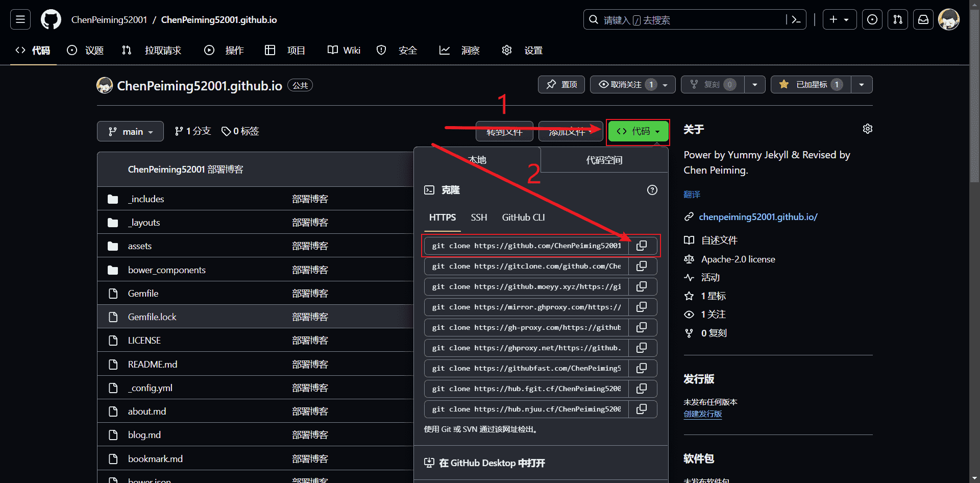Open the 拉取请求 pull requests tab
980x483 pixels.
(x=152, y=50)
